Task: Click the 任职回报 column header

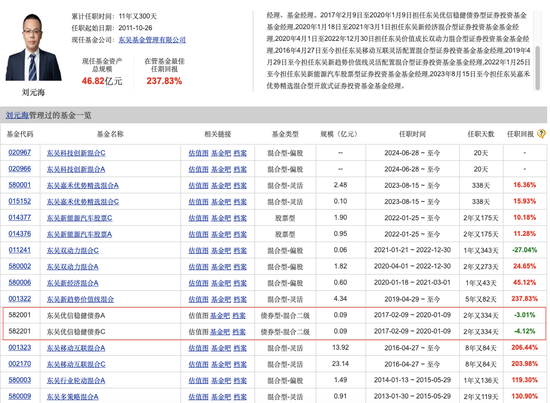Action: coord(521,134)
